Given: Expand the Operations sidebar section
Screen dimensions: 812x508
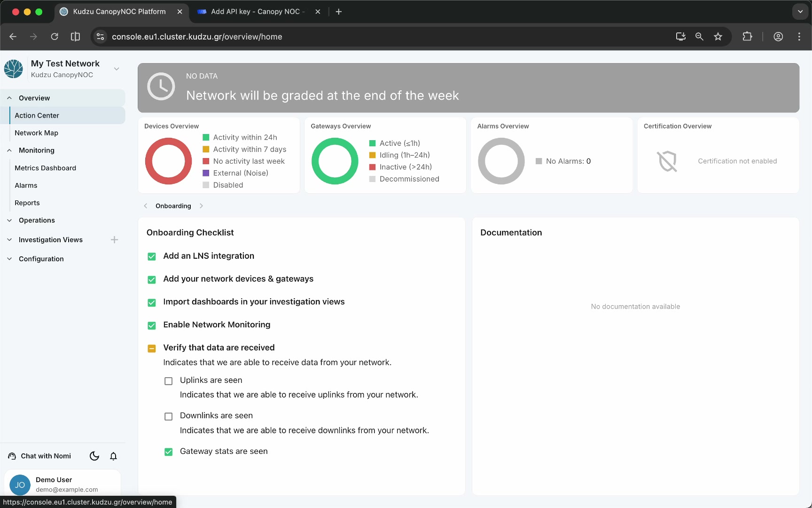Looking at the screenshot, I should tap(9, 220).
